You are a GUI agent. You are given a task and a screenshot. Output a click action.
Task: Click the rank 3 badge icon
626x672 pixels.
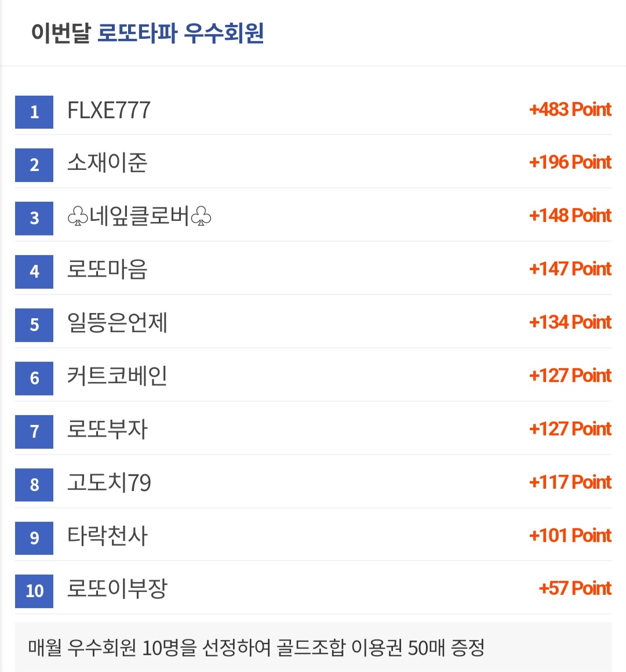click(x=34, y=218)
